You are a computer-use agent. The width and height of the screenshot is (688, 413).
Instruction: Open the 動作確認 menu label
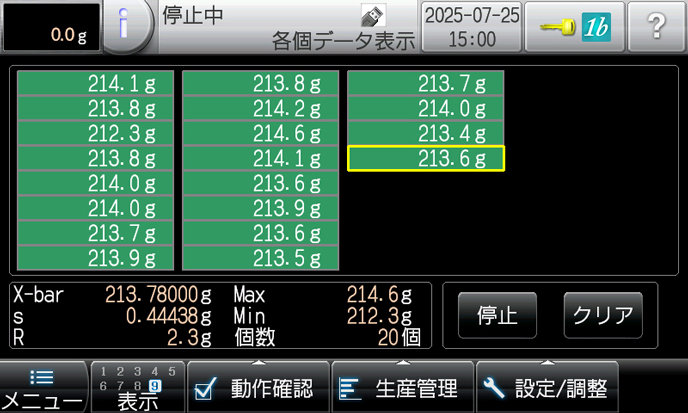click(272, 389)
